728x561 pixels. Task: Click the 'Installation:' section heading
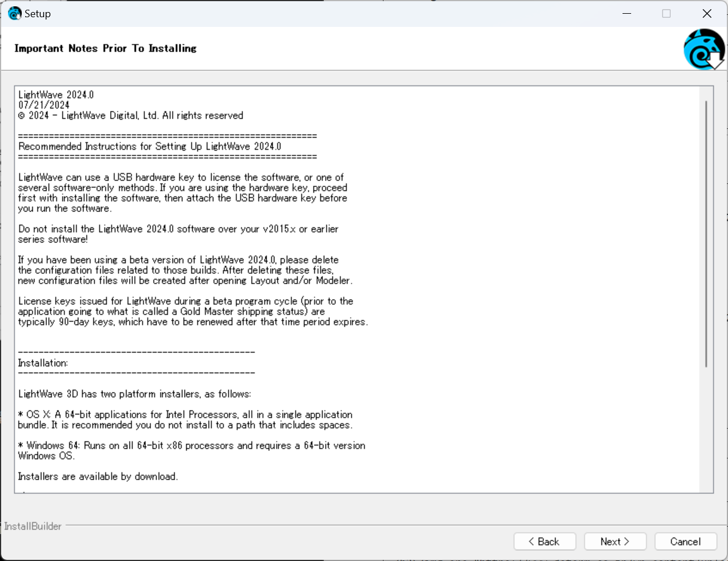coord(43,363)
